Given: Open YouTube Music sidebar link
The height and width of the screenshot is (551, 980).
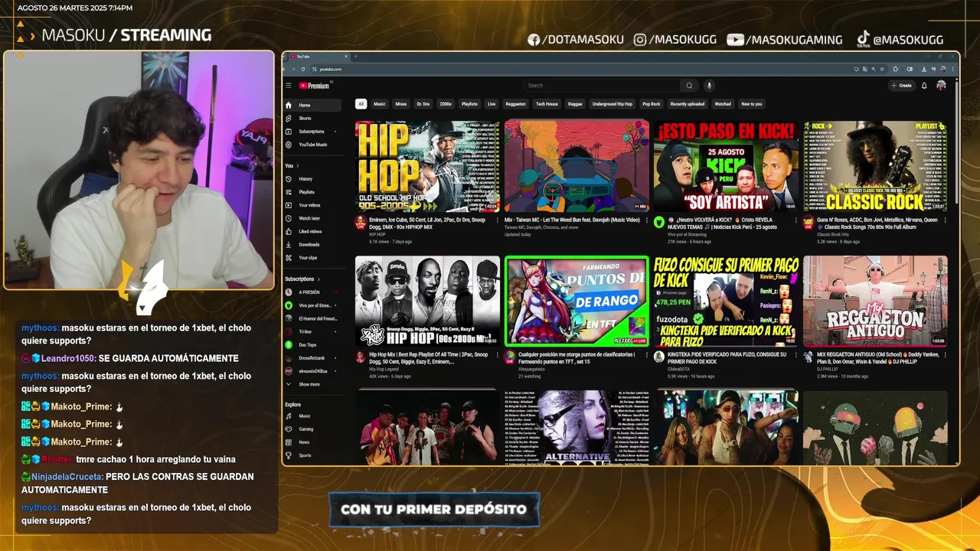Looking at the screenshot, I should click(x=312, y=145).
